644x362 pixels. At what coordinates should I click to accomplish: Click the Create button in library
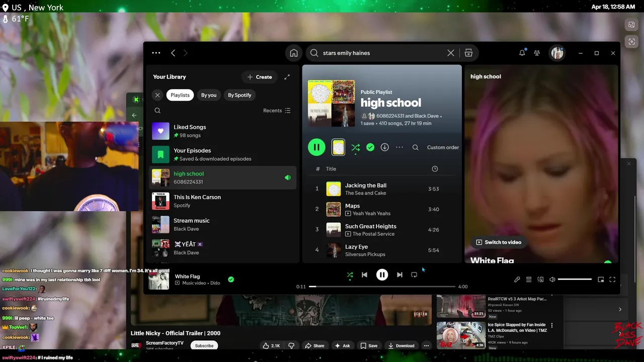[x=260, y=77]
